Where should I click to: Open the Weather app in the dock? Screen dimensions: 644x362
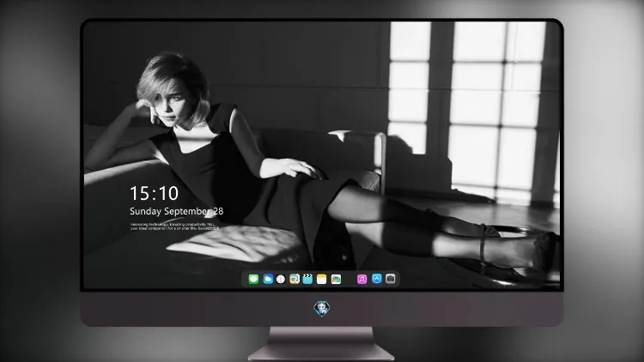268,279
